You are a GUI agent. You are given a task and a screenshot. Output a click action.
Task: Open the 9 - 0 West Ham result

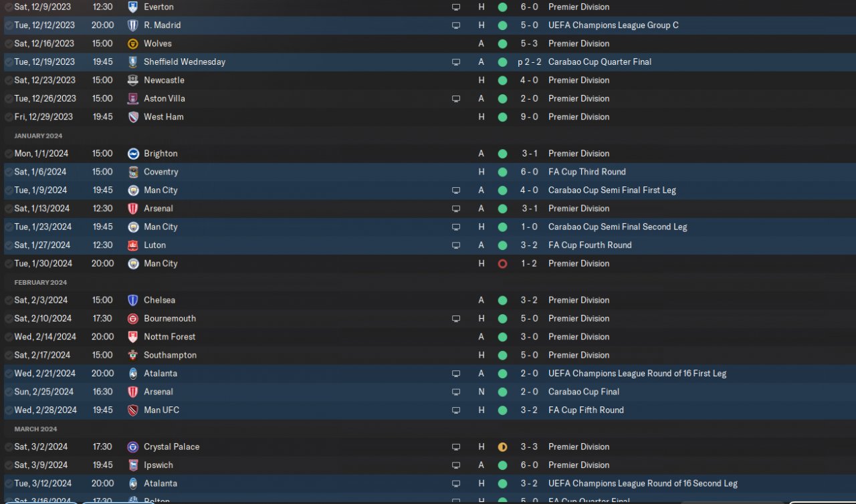point(529,117)
